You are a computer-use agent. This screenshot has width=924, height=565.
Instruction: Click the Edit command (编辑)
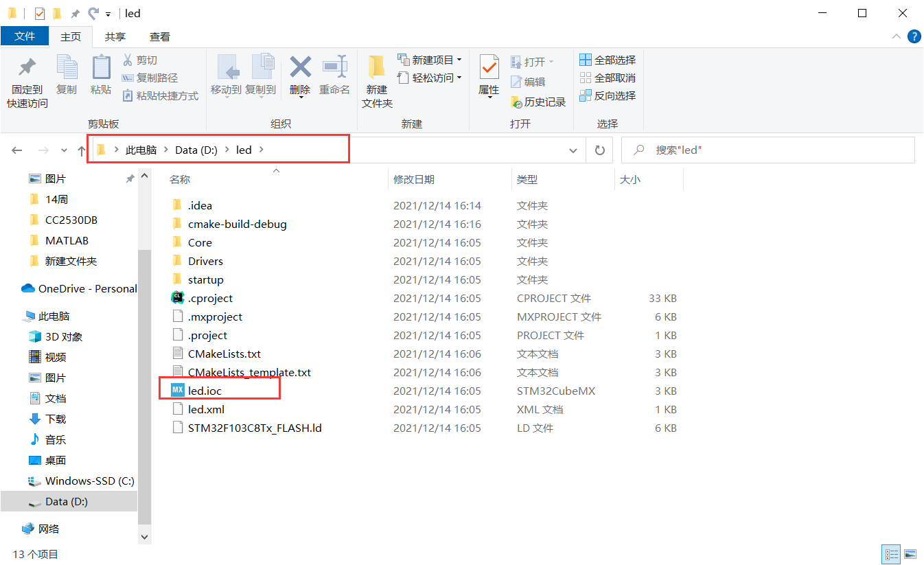528,82
